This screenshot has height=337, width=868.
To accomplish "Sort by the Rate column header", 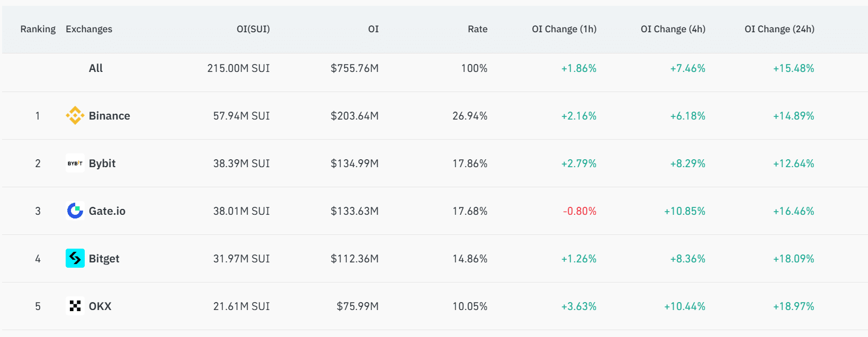I will (x=477, y=29).
